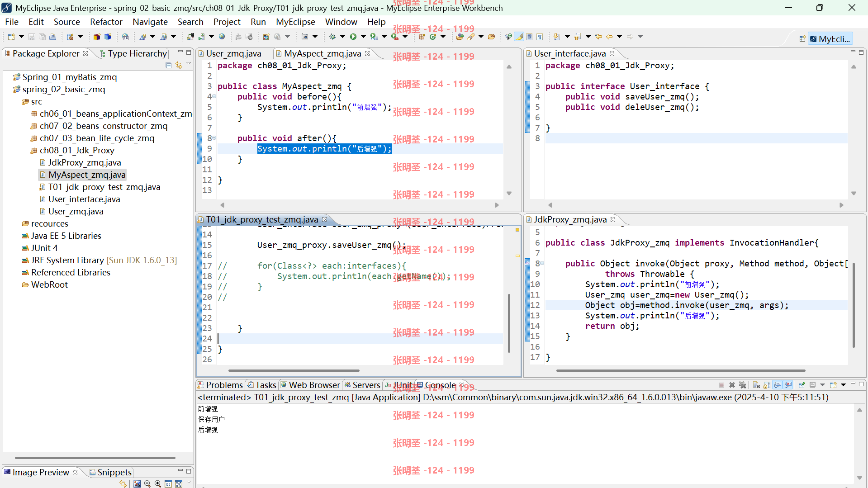Close the JdkProxy_zmq.java editor tab
868x488 pixels.
click(613, 219)
